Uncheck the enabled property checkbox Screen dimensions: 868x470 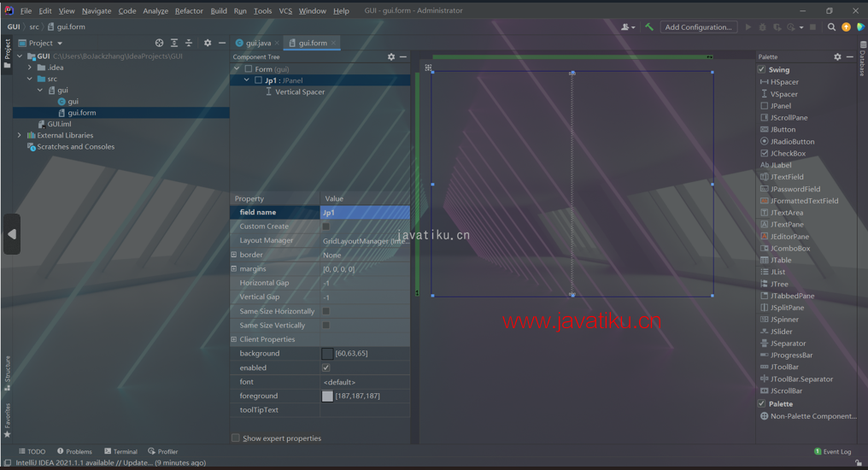(x=325, y=367)
